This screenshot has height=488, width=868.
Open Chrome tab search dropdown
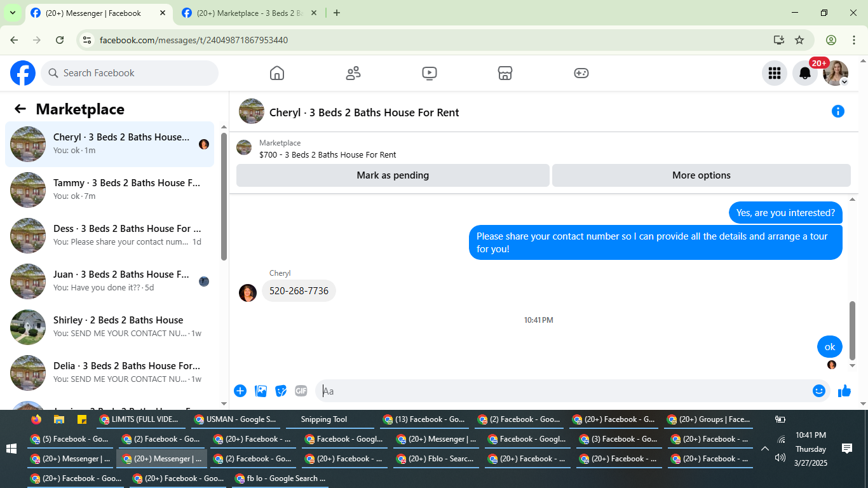click(x=13, y=13)
